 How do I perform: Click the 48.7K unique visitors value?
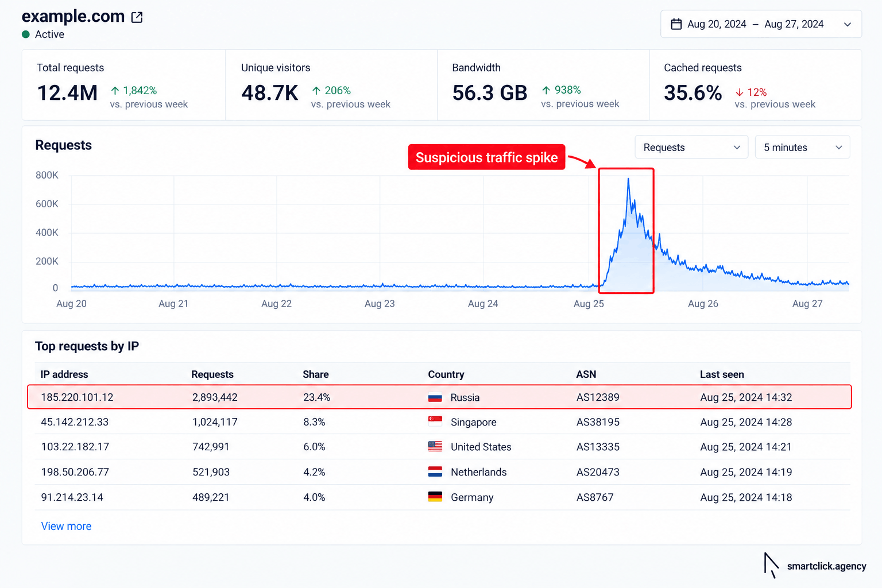270,93
